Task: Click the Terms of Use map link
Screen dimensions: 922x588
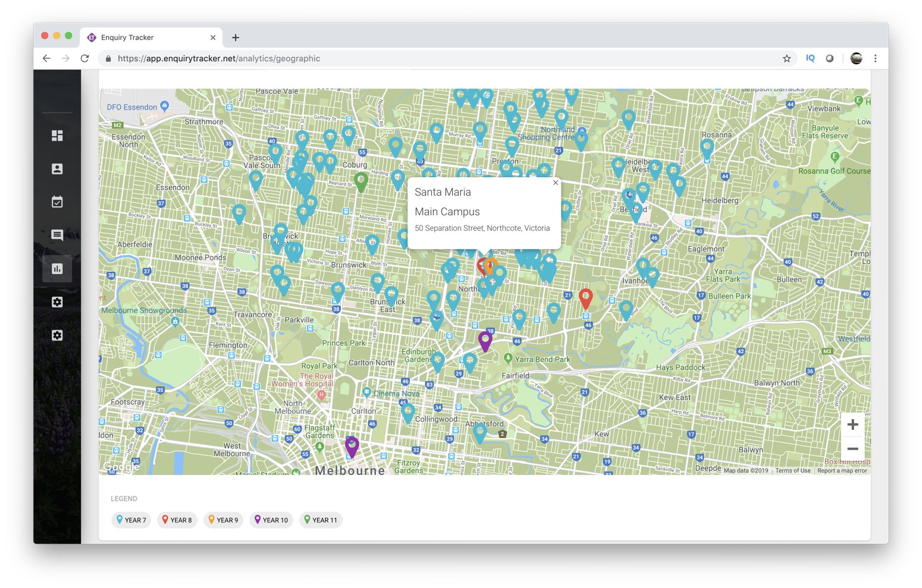Action: (793, 471)
